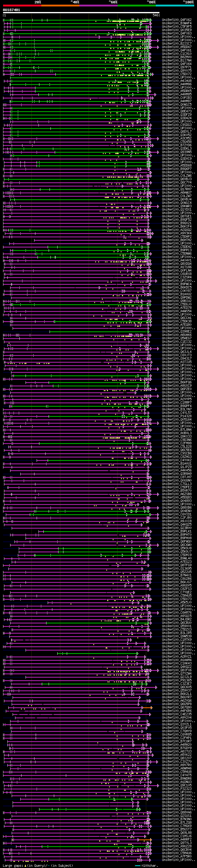This screenshot has width=197, height=868.
Task: Click the orange alignment arrow beside UniRef100_Q67Q80
Action: (x=147, y=708)
